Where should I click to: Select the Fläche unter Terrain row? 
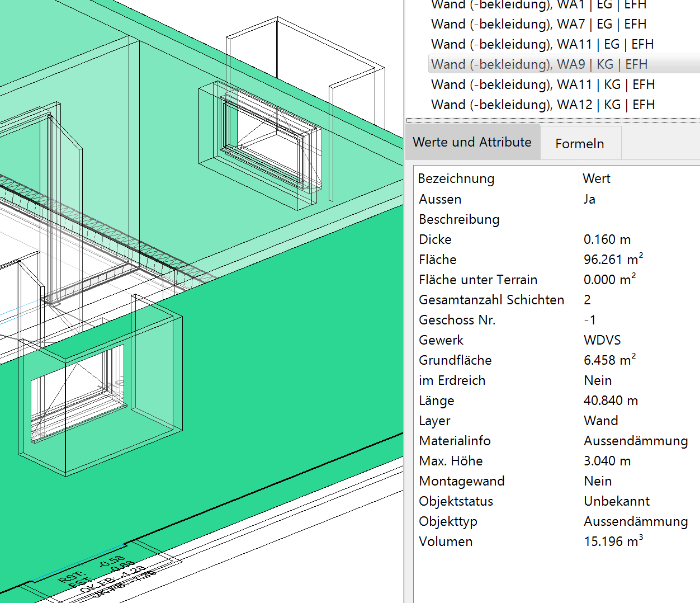[556, 280]
